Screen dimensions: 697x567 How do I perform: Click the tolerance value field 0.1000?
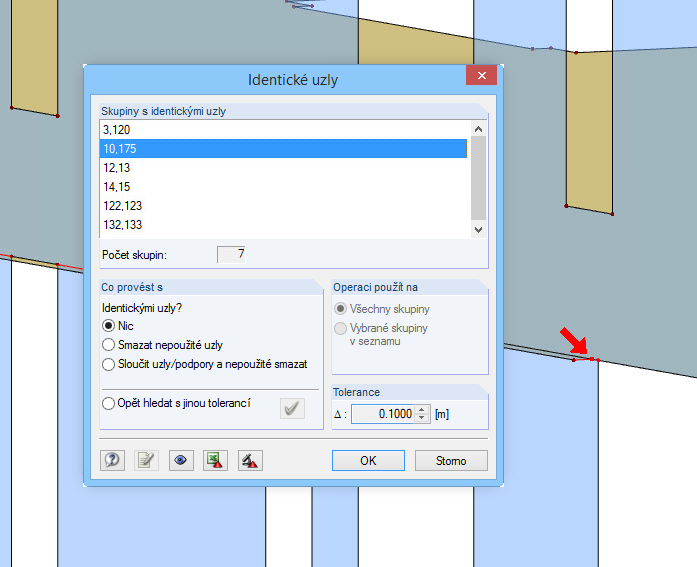tap(383, 414)
